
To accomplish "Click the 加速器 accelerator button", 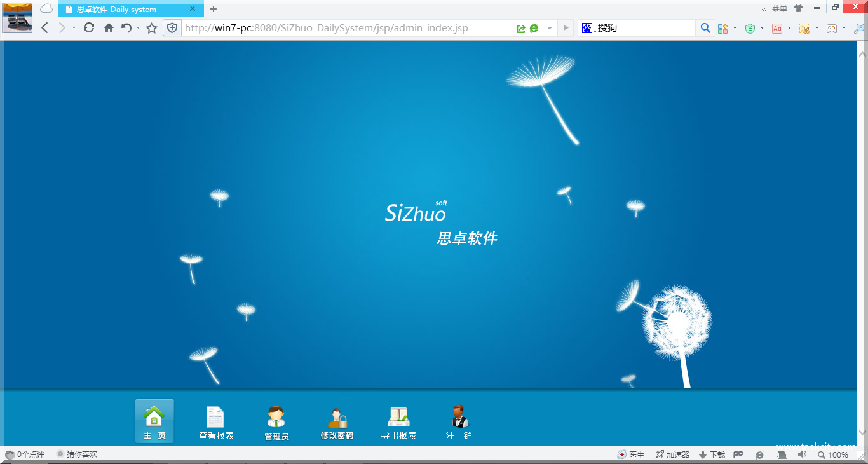I will coord(673,454).
